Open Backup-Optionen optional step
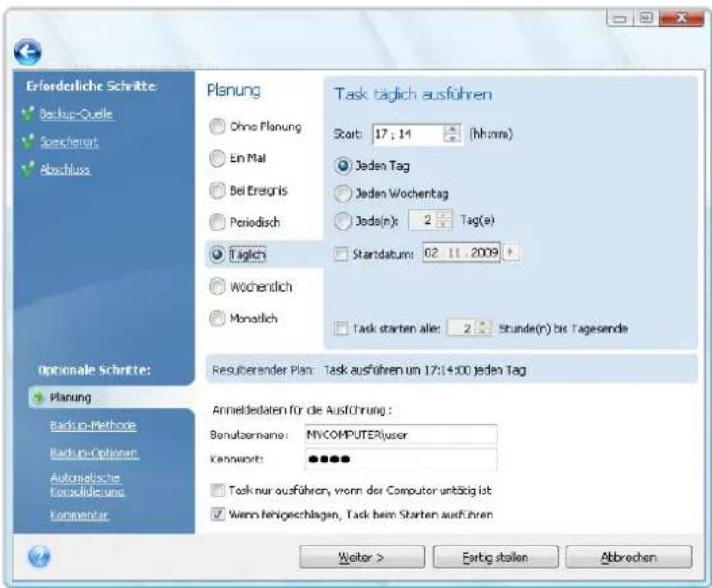The width and height of the screenshot is (712, 588). pos(94,452)
